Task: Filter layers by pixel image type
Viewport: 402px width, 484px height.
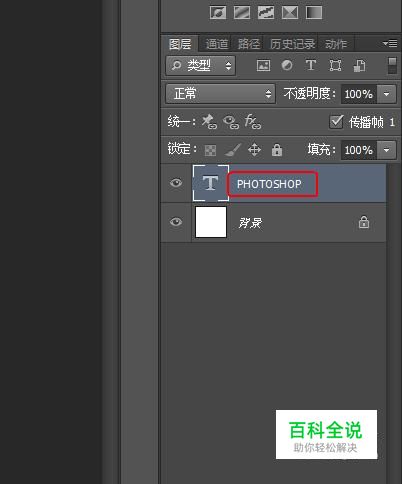Action: [x=263, y=65]
